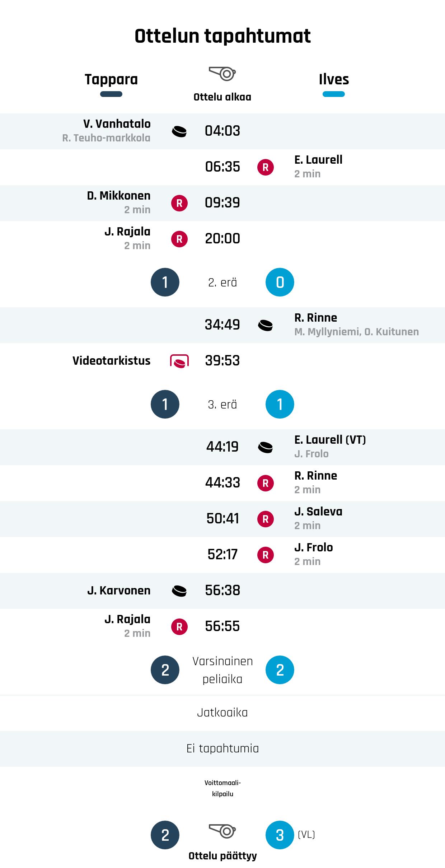This screenshot has height=868, width=445.
Task: Click the puck icon at 44:19
Action: (x=266, y=447)
